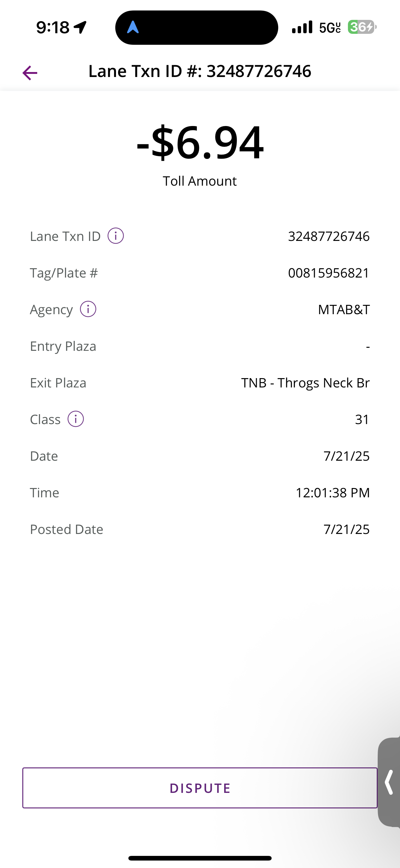Viewport: 400px width, 868px height.
Task: Tap the page title Lane Txn ID header
Action: [x=200, y=71]
